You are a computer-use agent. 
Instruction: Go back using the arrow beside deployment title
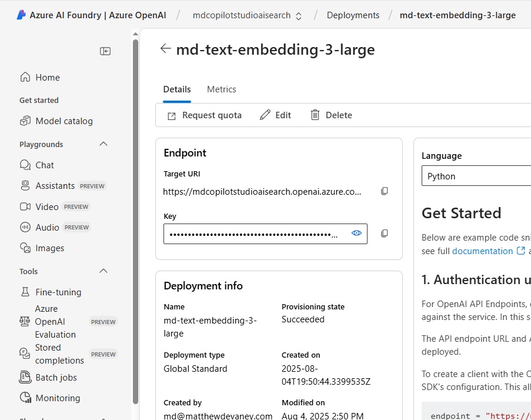(166, 48)
